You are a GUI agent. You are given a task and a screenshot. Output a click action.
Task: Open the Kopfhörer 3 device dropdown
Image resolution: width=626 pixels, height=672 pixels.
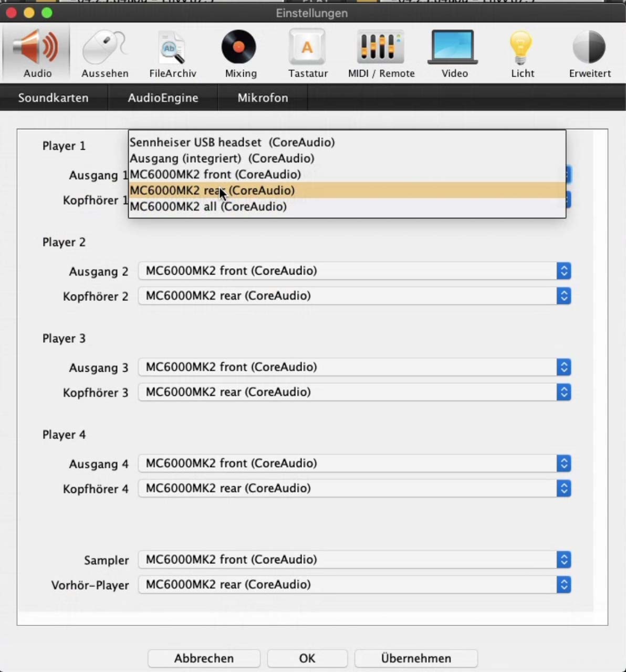pos(354,392)
